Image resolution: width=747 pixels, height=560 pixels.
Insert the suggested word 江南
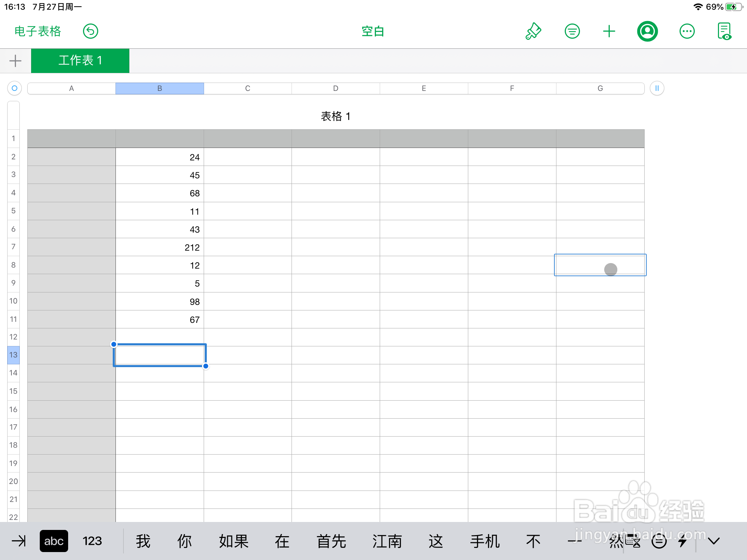click(x=387, y=541)
